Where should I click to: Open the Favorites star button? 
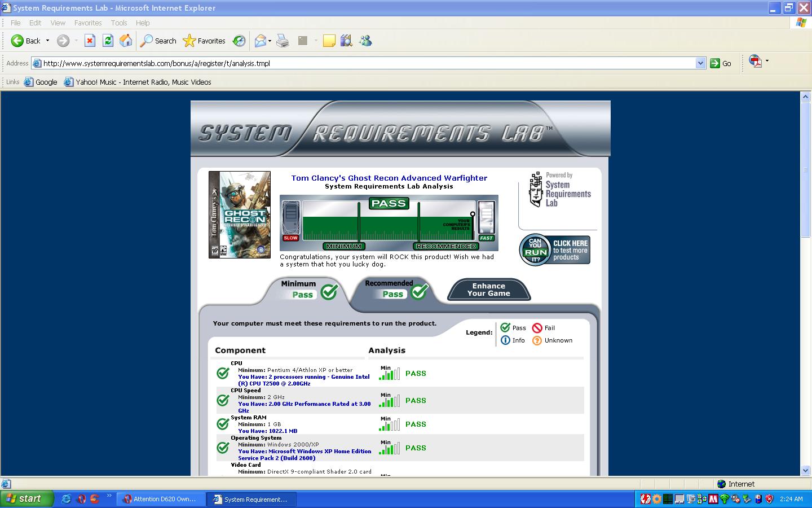click(x=204, y=41)
